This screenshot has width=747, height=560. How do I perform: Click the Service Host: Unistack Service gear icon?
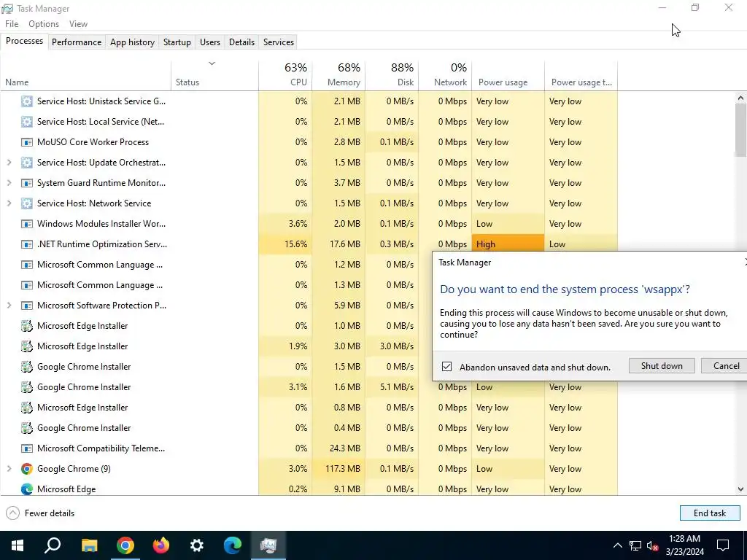(27, 101)
